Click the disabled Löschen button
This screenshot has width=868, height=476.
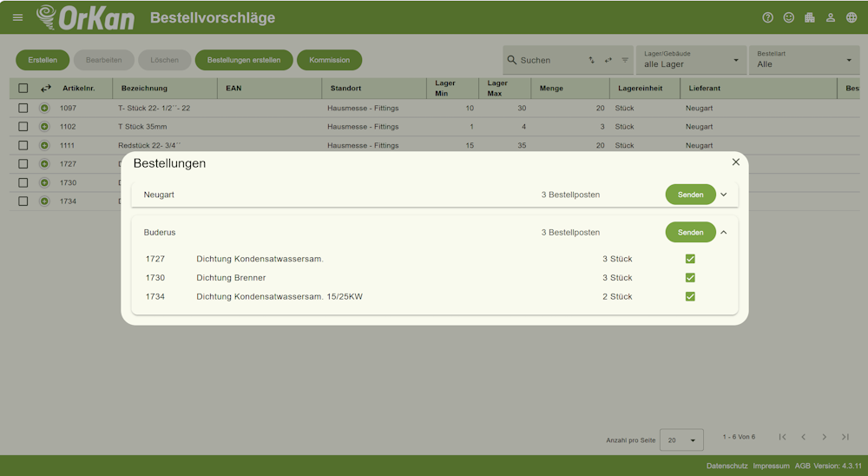(x=164, y=60)
